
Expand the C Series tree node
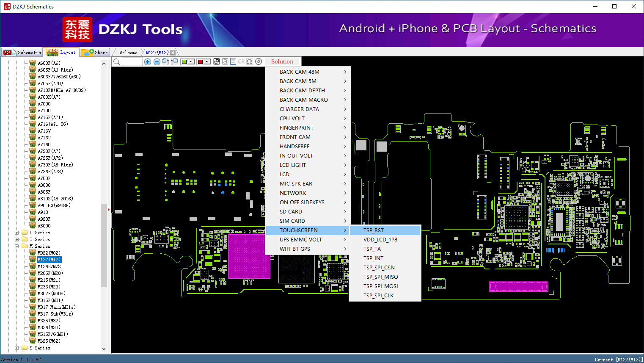click(x=17, y=233)
